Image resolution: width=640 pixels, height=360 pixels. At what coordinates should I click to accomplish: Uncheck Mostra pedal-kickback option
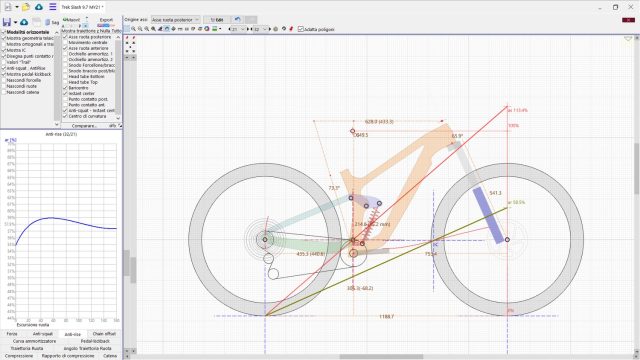point(4,74)
